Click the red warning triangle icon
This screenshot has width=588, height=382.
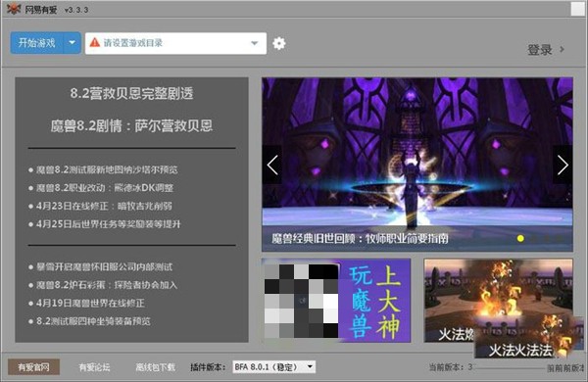95,42
